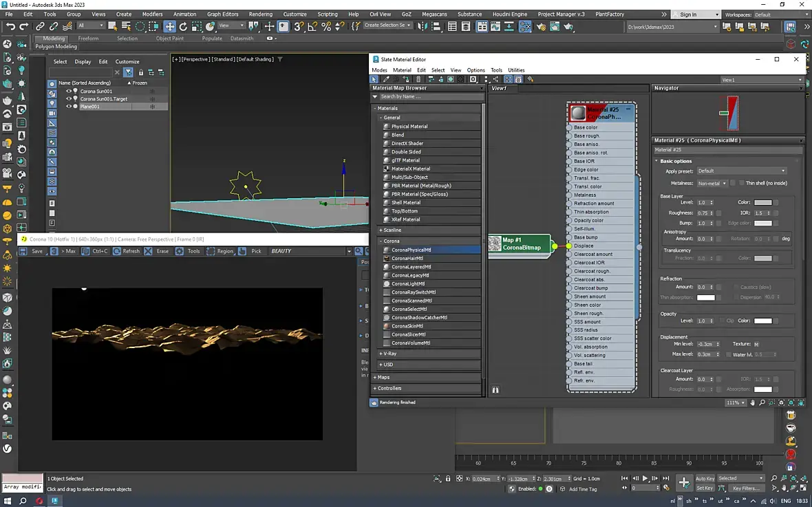Click the Region render icon in Corona VFB
Image resolution: width=812 pixels, height=507 pixels.
211,251
